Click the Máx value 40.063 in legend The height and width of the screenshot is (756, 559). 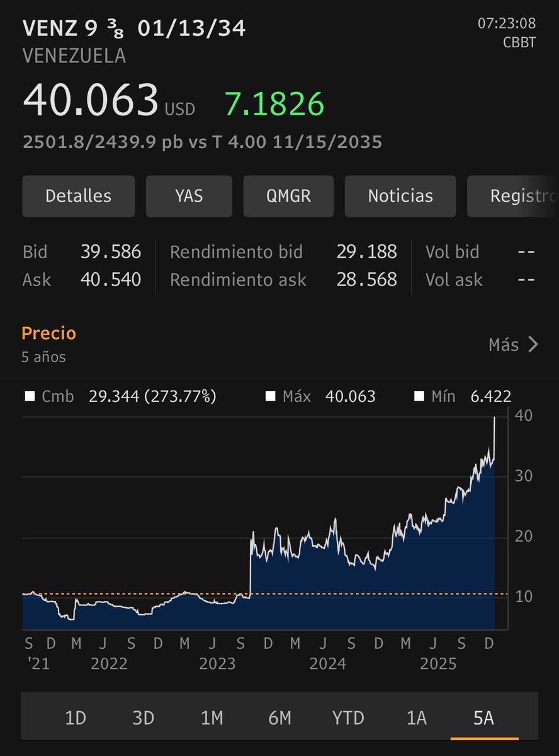351,397
